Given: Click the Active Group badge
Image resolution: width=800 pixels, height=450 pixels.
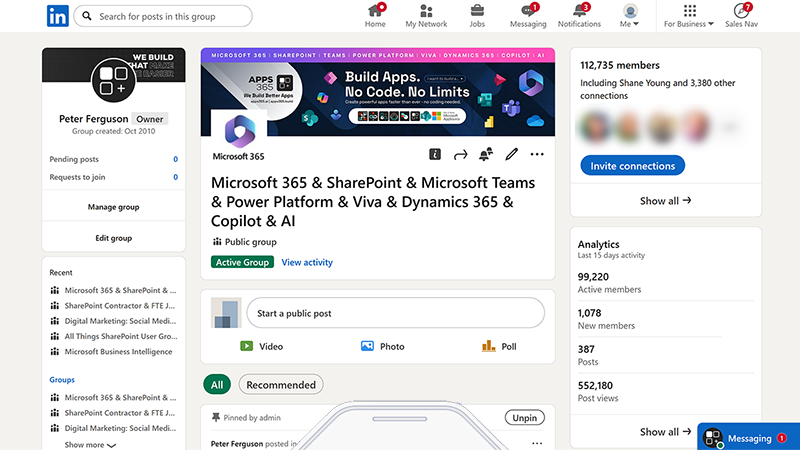Looking at the screenshot, I should click(242, 262).
